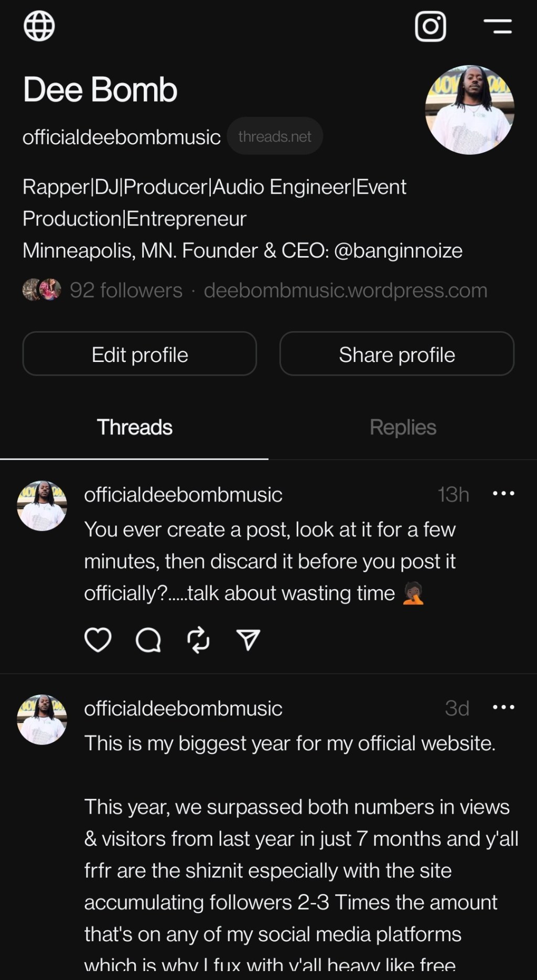The height and width of the screenshot is (980, 537).
Task: Tap the globe icon at top left
Action: click(39, 26)
